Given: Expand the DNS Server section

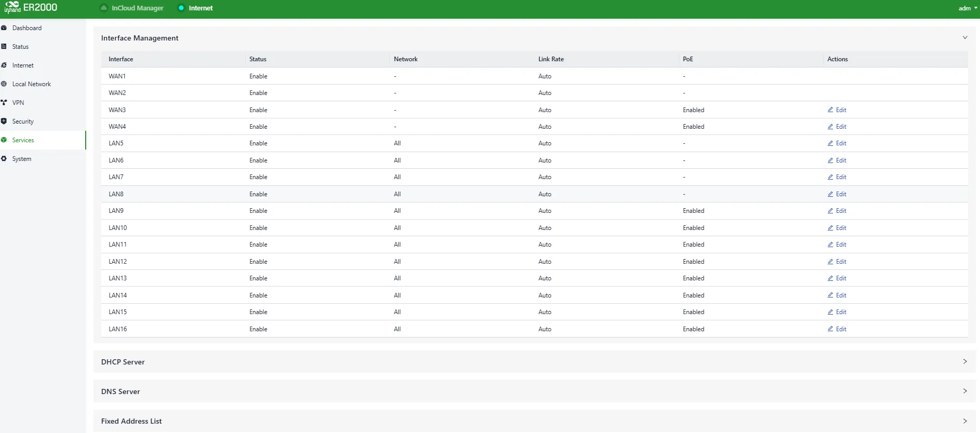Looking at the screenshot, I should tap(965, 391).
